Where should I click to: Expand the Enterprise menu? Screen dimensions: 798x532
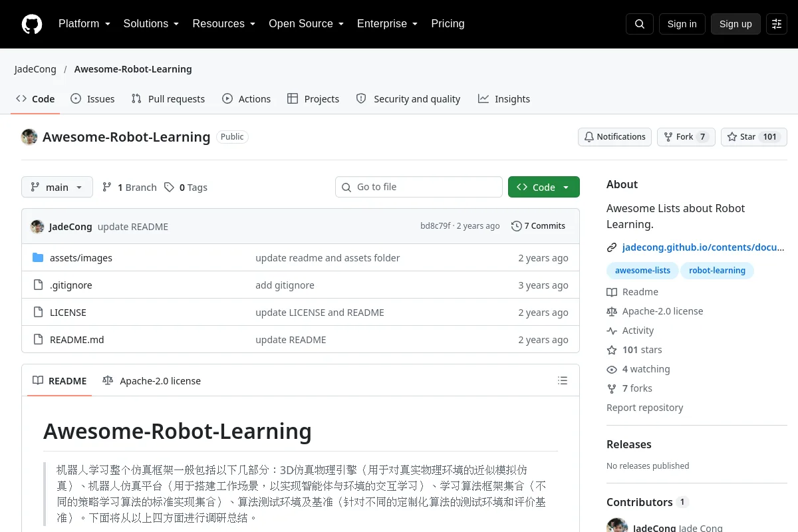[x=387, y=24]
